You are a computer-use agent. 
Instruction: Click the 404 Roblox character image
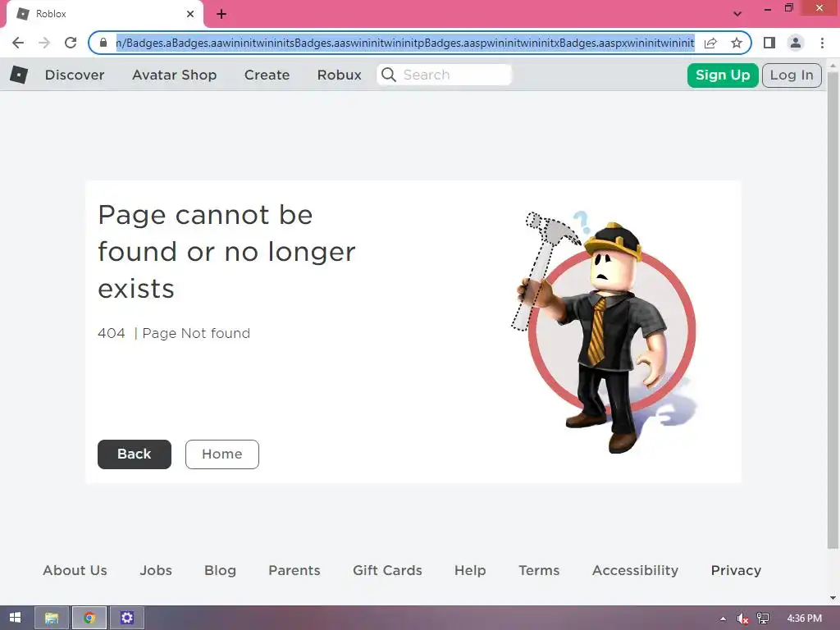coord(605,331)
